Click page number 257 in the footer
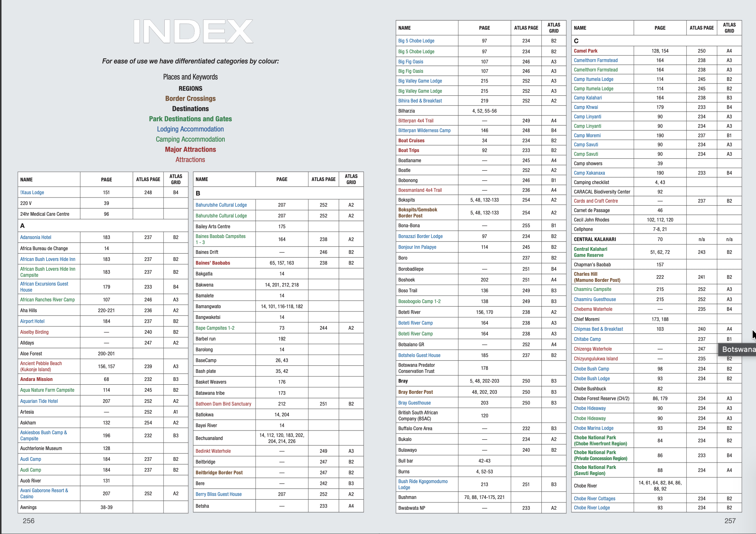 coord(730,521)
